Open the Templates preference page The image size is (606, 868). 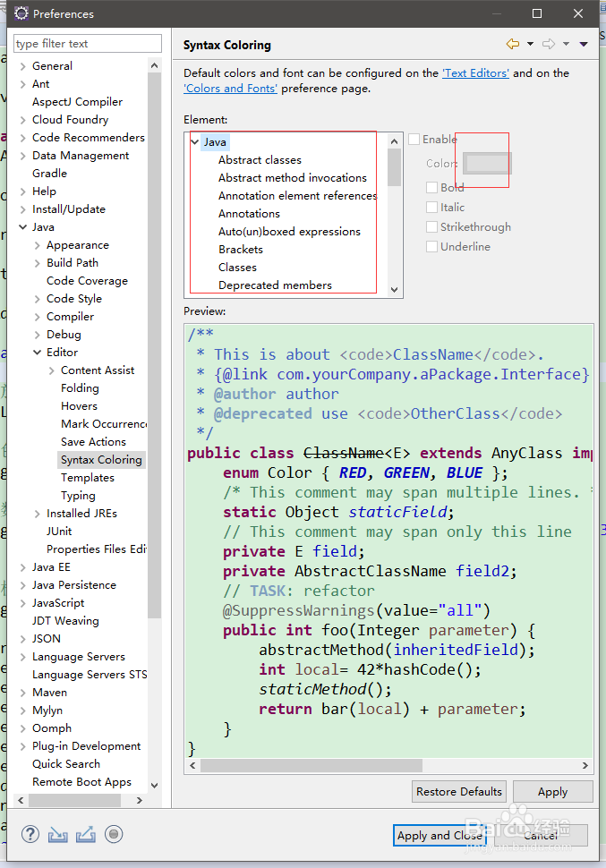point(88,477)
